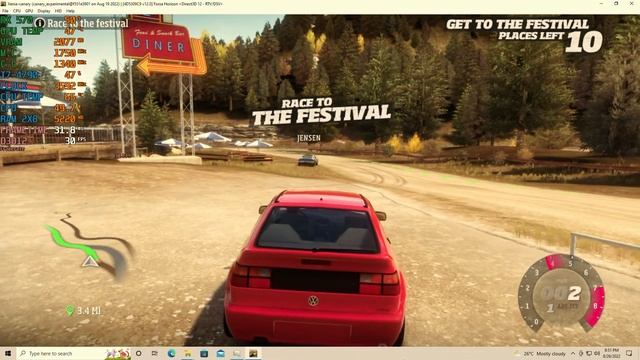Expand the hidden system tray icons chevron
Viewport: 640px width, 360px height.
click(x=573, y=353)
